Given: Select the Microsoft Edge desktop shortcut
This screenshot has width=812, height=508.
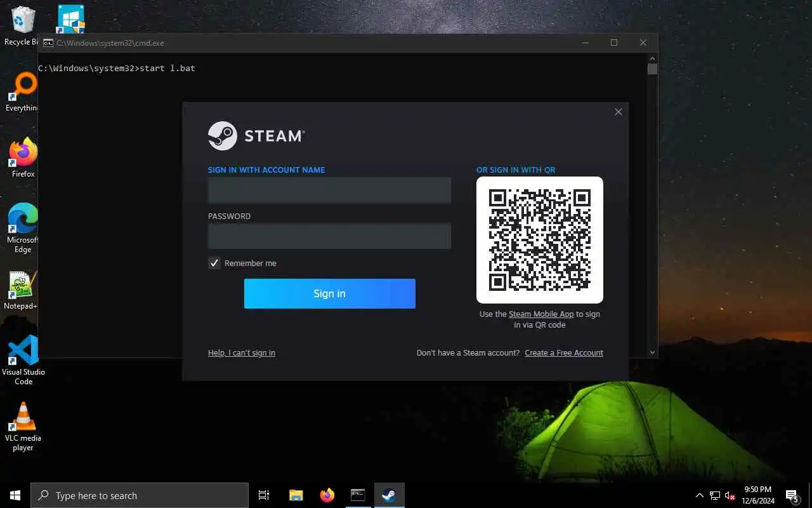Looking at the screenshot, I should (23, 229).
